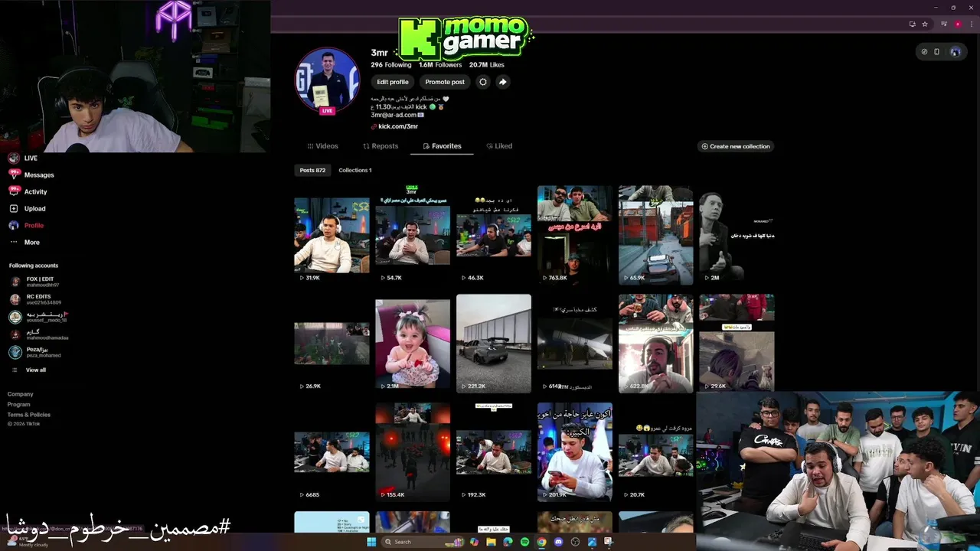Open the 1.6M Followers list
The height and width of the screenshot is (551, 980).
440,65
